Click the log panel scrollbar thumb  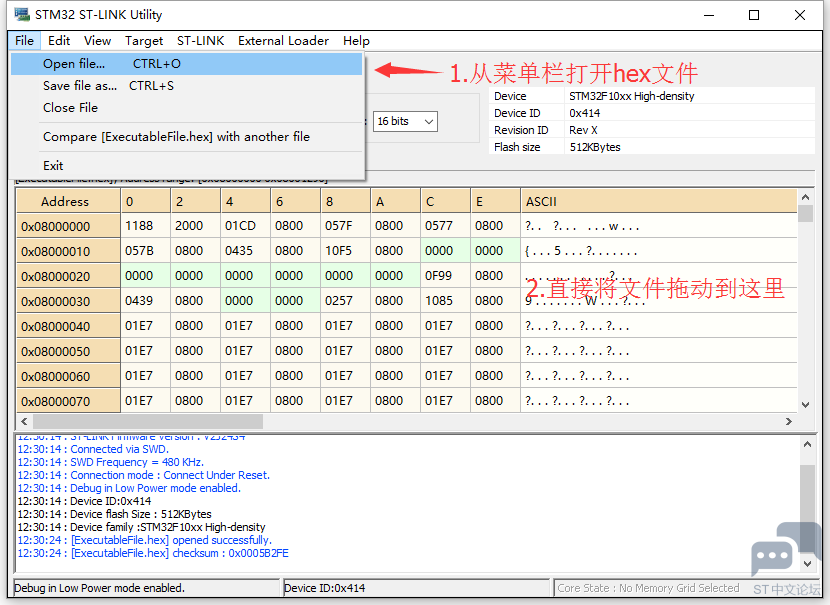[807, 509]
